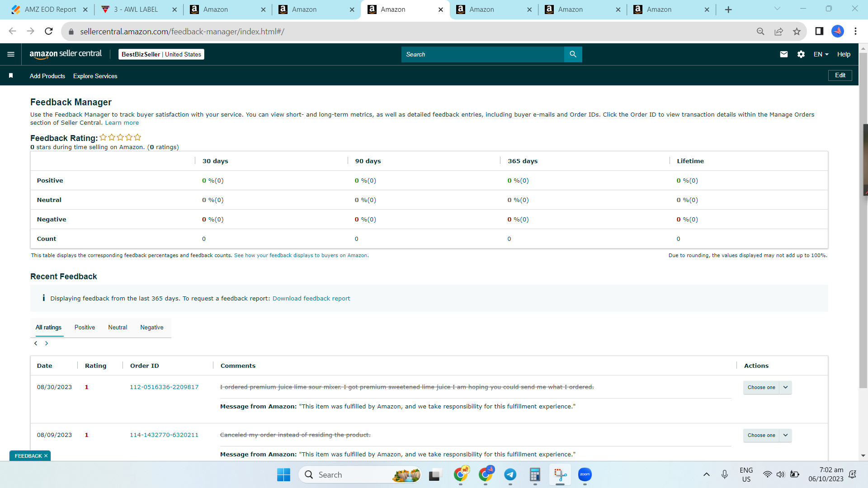Image resolution: width=868 pixels, height=488 pixels.
Task: Show previous feedback page arrow
Action: coord(36,343)
